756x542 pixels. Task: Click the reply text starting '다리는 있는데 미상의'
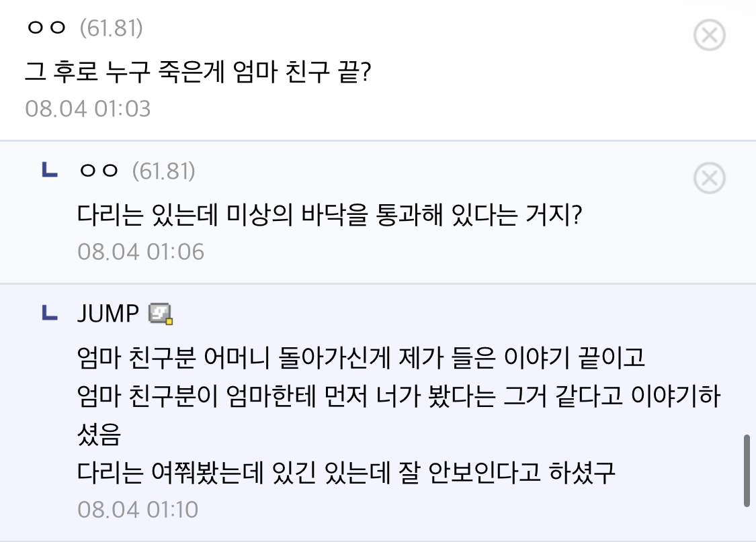(x=329, y=215)
